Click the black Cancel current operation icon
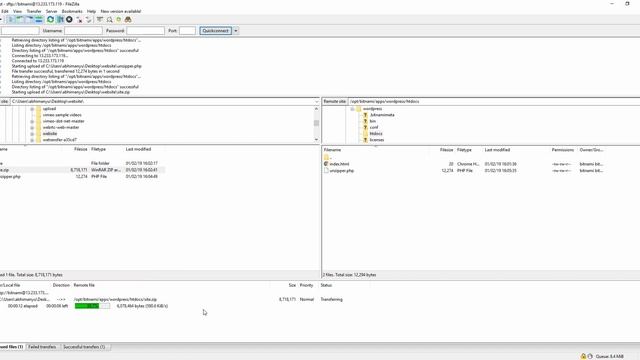Screen dimensions: 640x360 69,20
